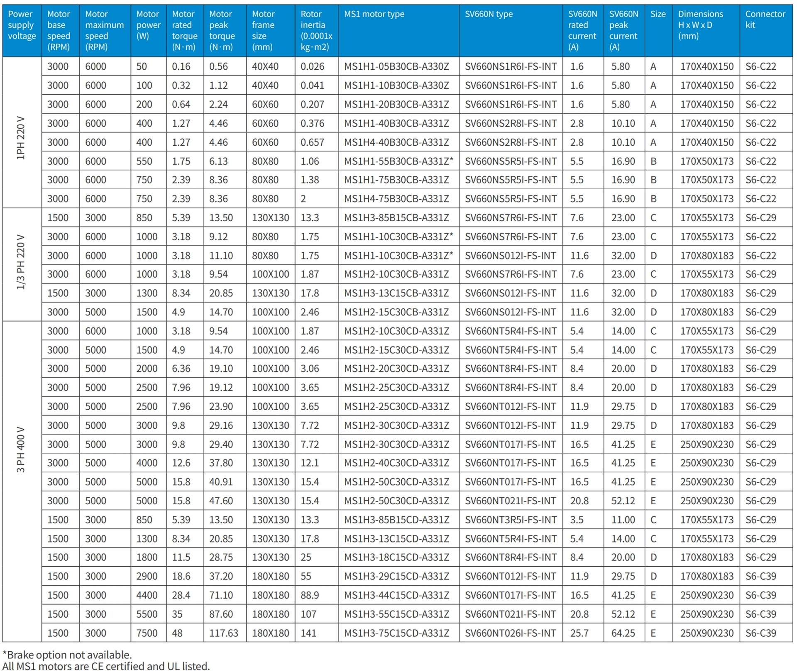Viewport: 797px width, 672px height.
Task: Click the 'Brake option not available' footnote
Action: [67, 655]
